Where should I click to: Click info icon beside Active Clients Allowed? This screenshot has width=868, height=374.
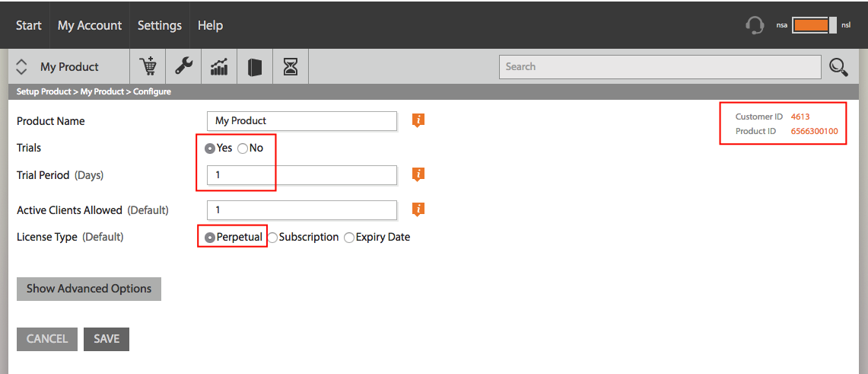click(418, 209)
